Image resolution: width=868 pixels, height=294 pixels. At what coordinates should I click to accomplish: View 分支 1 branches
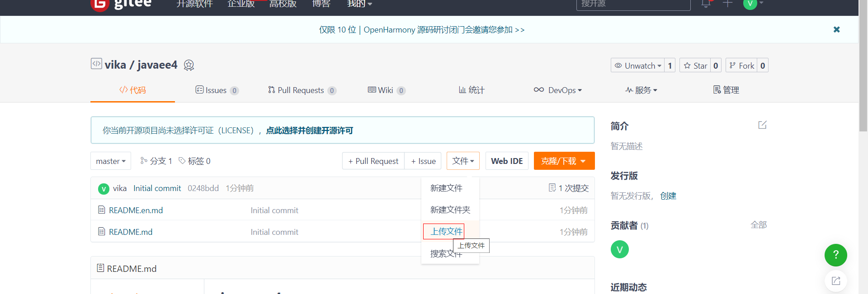click(156, 161)
